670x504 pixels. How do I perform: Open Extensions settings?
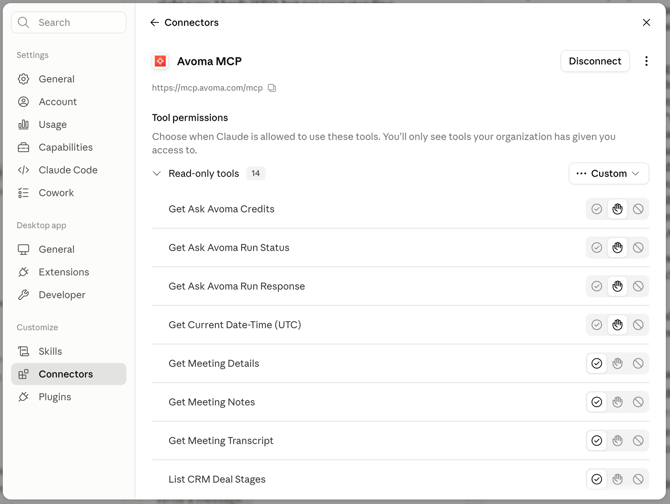tap(69, 272)
